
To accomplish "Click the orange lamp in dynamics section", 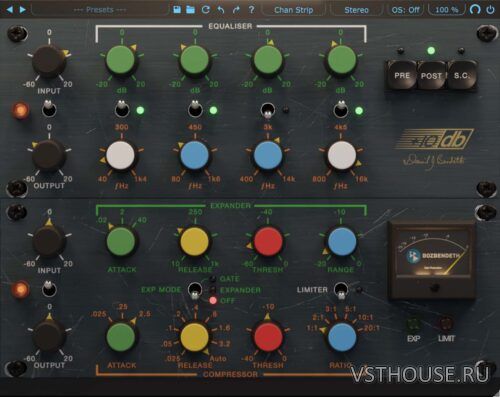I will [20, 289].
